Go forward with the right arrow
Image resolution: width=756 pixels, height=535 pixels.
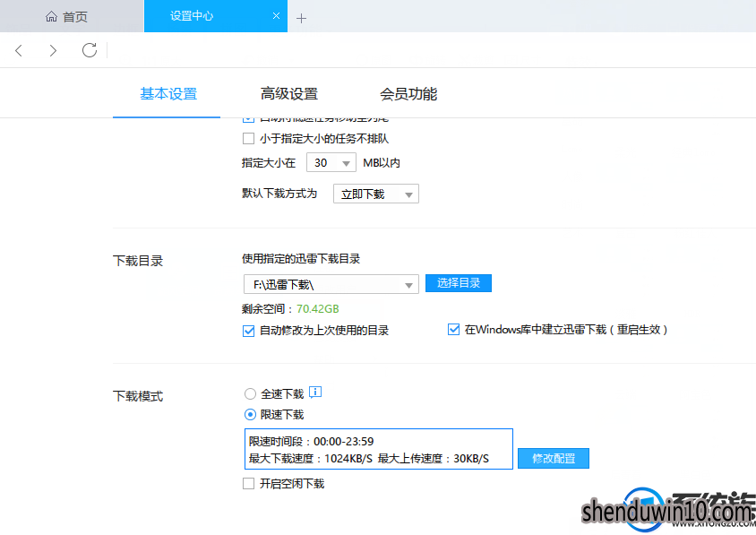point(53,50)
